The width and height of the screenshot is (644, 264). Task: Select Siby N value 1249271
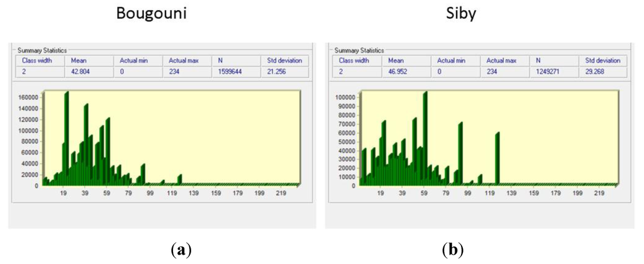pyautogui.click(x=547, y=72)
